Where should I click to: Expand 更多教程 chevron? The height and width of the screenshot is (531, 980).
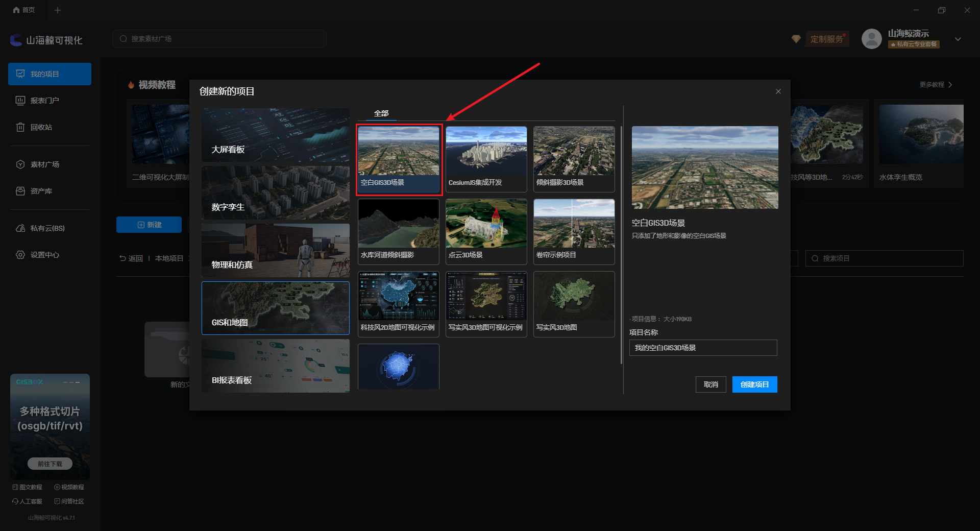(x=950, y=85)
